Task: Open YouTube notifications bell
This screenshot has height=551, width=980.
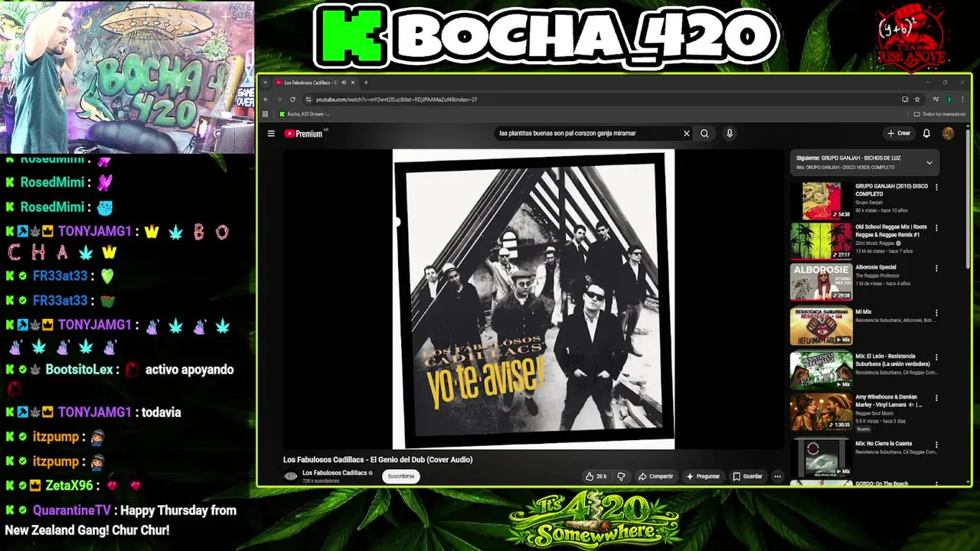Action: [x=926, y=133]
